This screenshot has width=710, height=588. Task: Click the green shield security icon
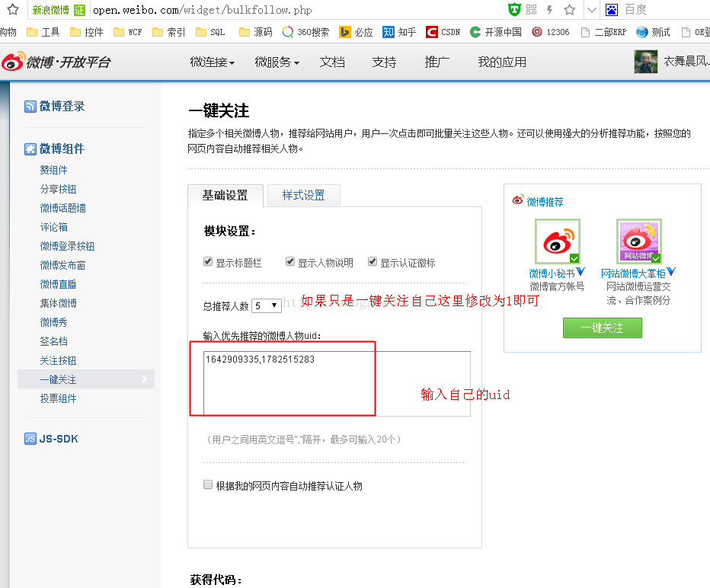pyautogui.click(x=514, y=9)
